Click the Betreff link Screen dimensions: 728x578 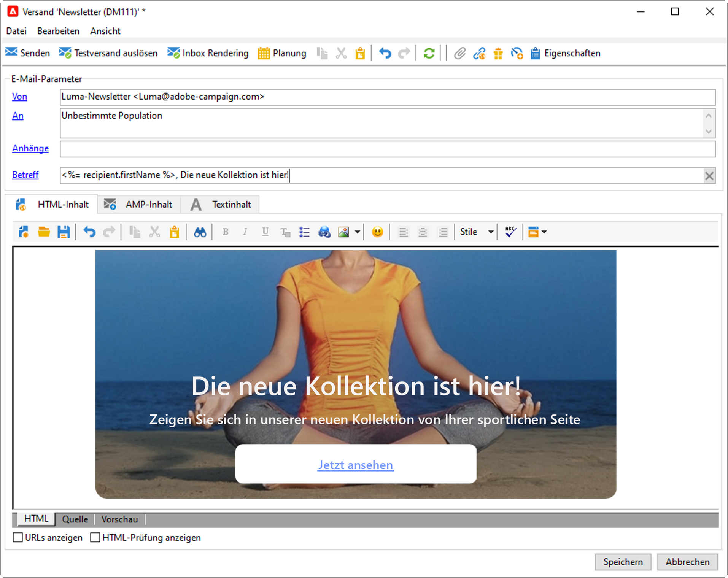(25, 175)
